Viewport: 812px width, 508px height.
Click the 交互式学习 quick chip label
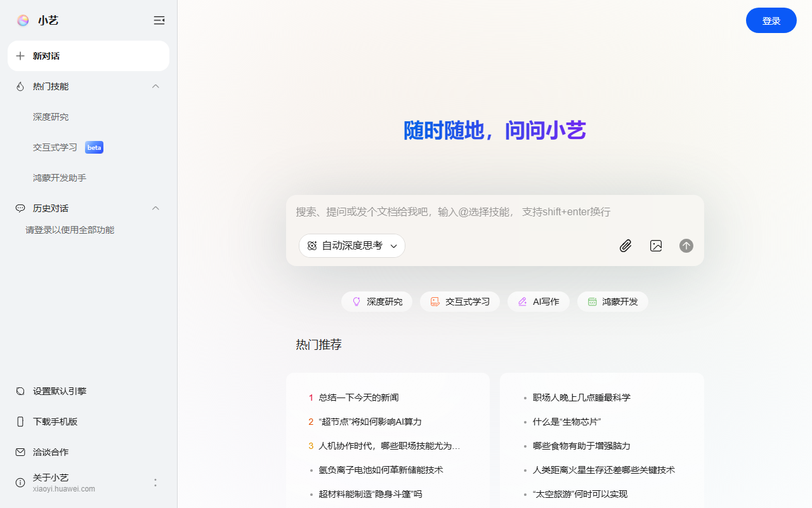click(468, 302)
